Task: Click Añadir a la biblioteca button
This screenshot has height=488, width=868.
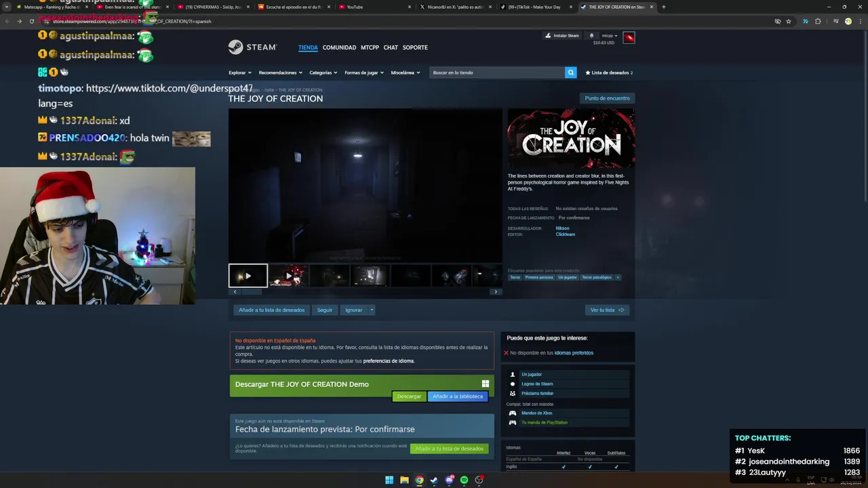Action: point(458,396)
